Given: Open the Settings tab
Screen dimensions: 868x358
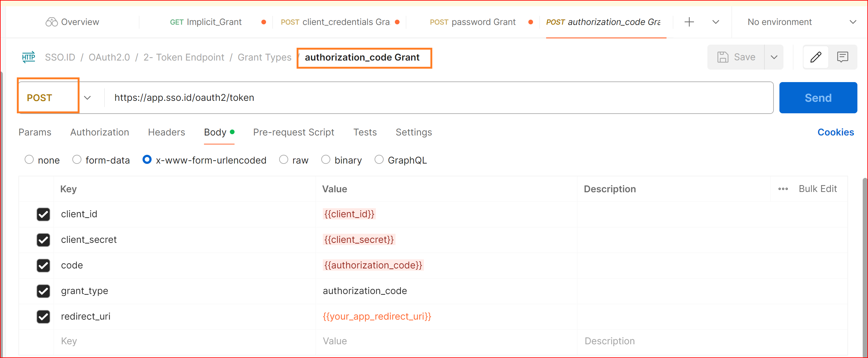Looking at the screenshot, I should (x=414, y=132).
